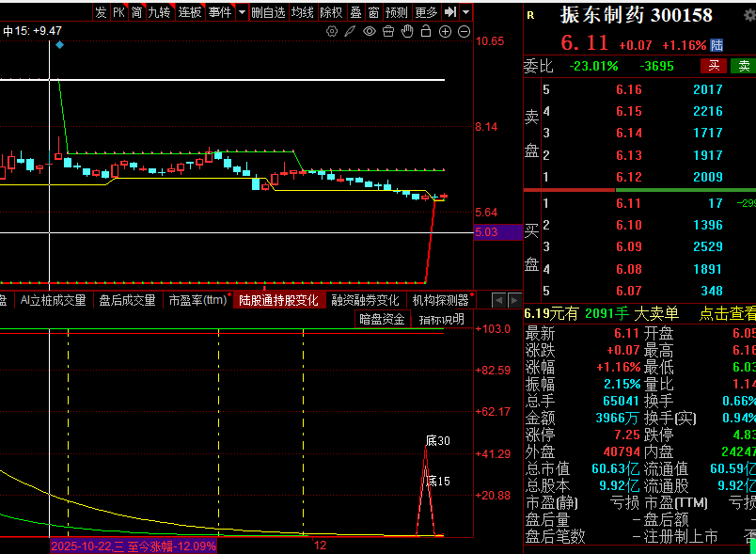Click the 叠 overlay button
Viewport: 756px width, 554px height.
click(x=355, y=12)
